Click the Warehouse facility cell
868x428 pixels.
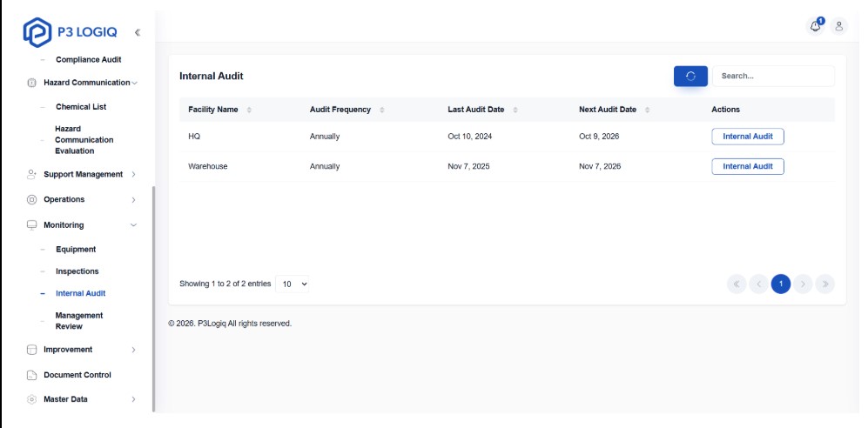coord(207,166)
